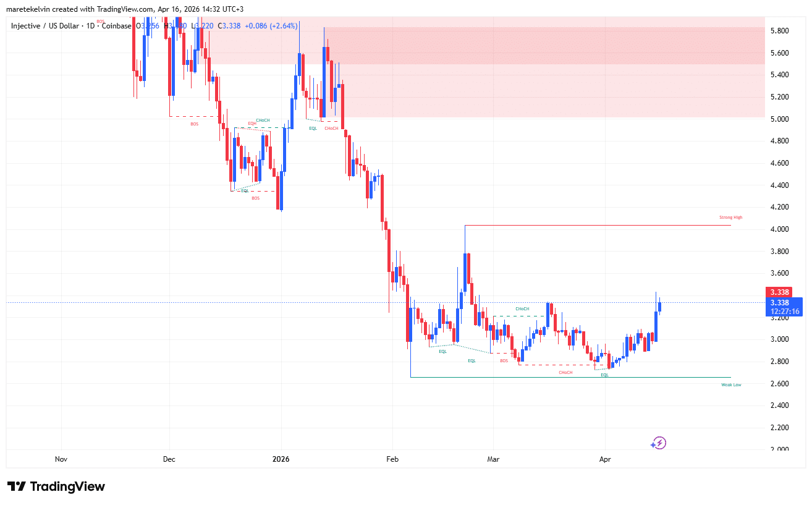Click the 2026 label on the time axis
Viewport: 812px width, 505px height.
pyautogui.click(x=281, y=459)
